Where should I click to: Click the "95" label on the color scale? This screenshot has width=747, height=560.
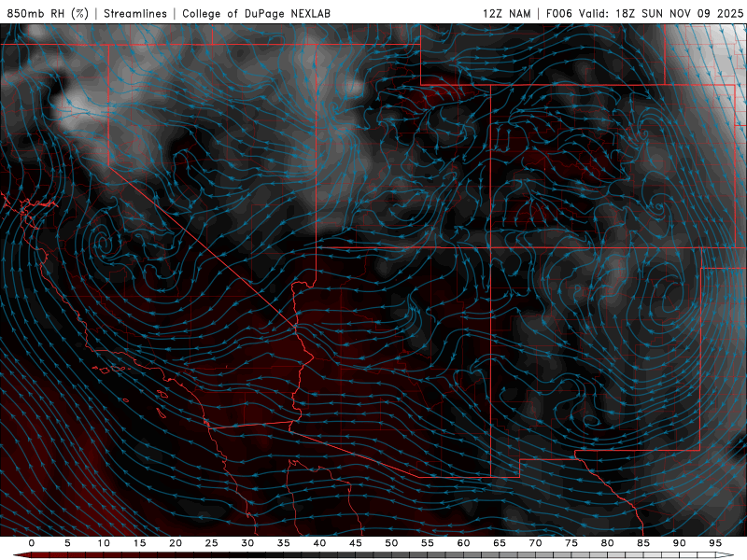tap(715, 543)
